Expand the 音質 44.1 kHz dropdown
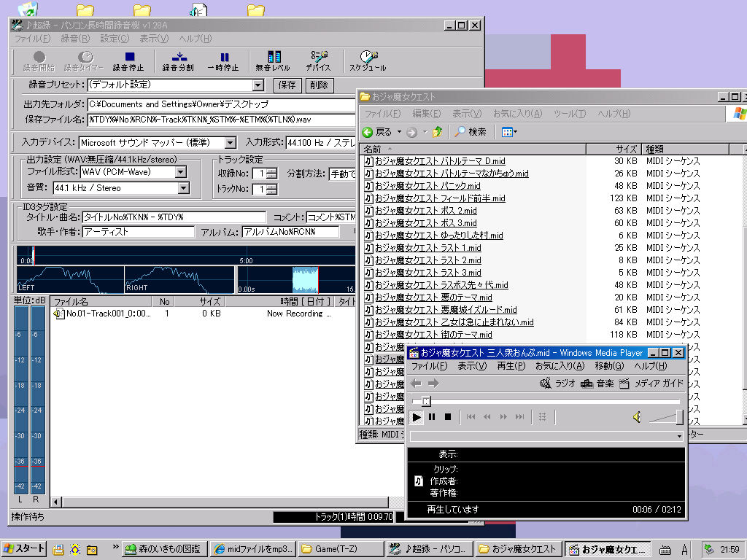 (183, 188)
